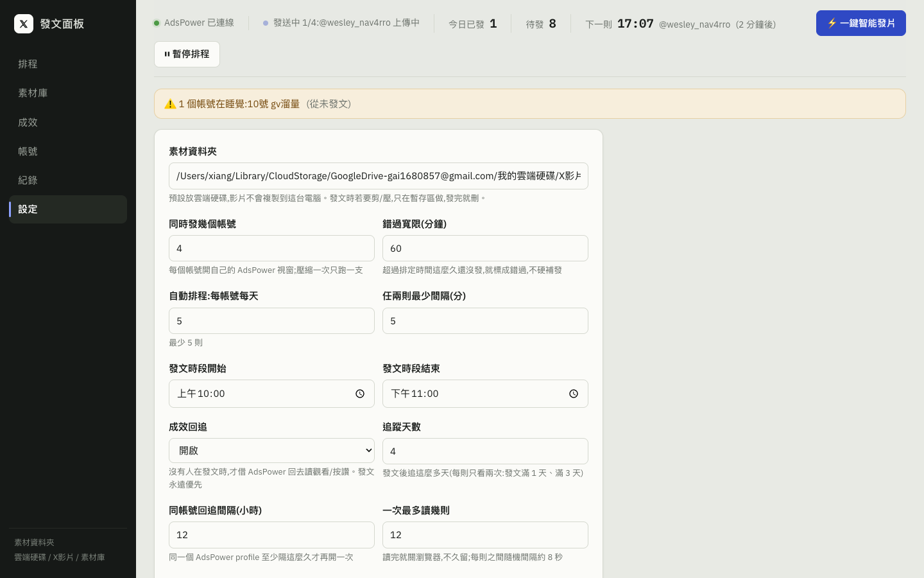Click the 發送中 upload status dot
This screenshot has width=924, height=578.
(x=266, y=23)
